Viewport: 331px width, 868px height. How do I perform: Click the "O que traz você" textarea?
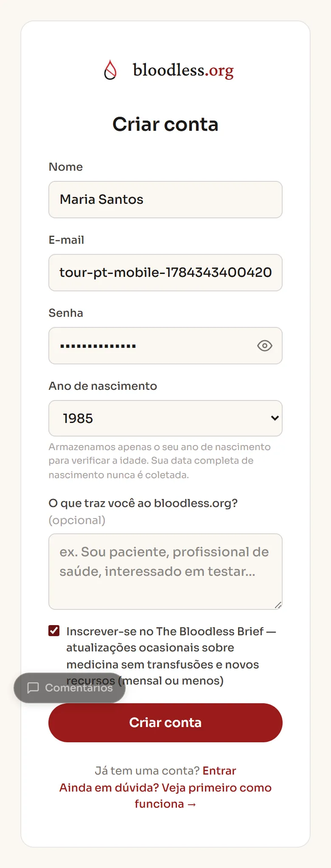[x=165, y=572]
